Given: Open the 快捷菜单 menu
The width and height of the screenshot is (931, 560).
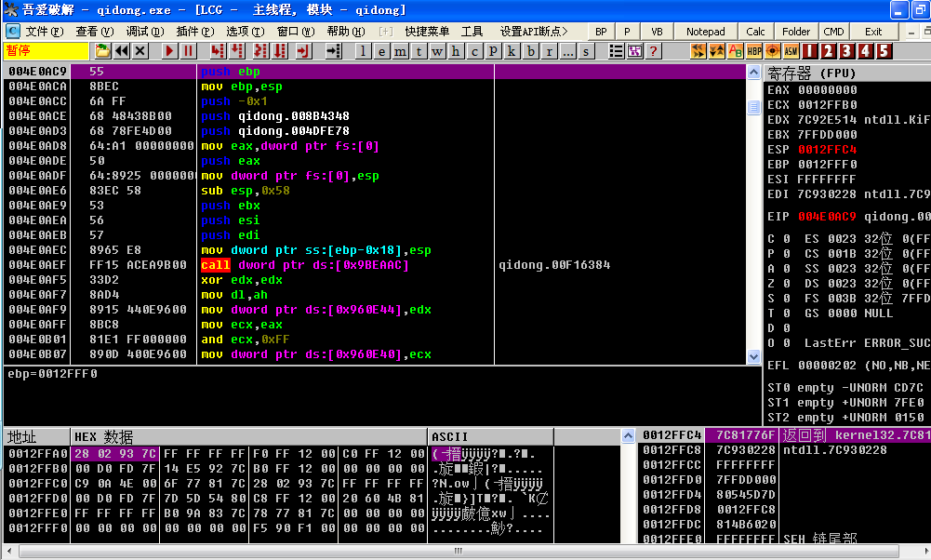Looking at the screenshot, I should 427,32.
